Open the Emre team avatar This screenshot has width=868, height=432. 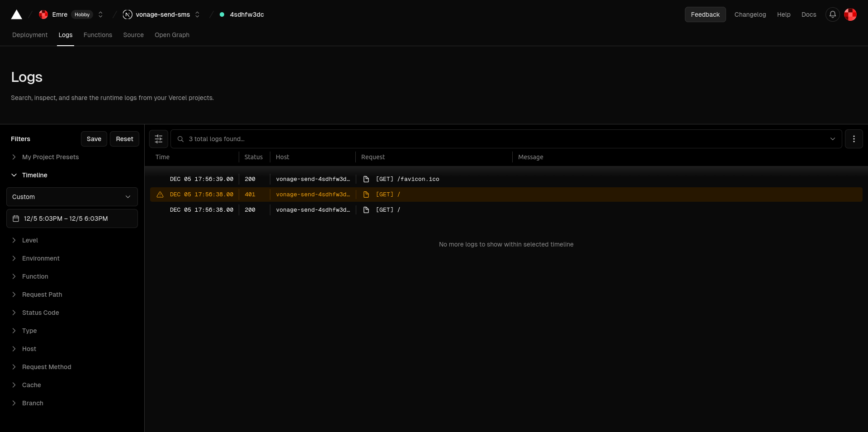(x=43, y=14)
